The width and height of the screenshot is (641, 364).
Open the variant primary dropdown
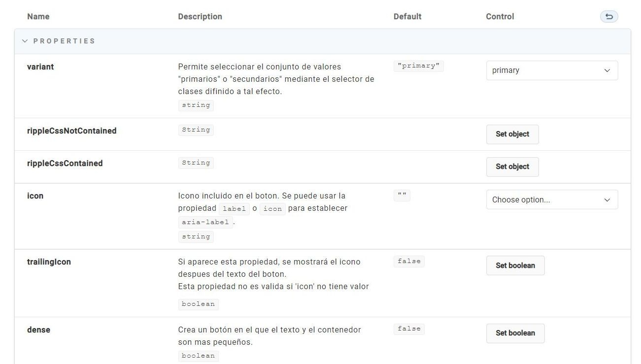(x=552, y=70)
